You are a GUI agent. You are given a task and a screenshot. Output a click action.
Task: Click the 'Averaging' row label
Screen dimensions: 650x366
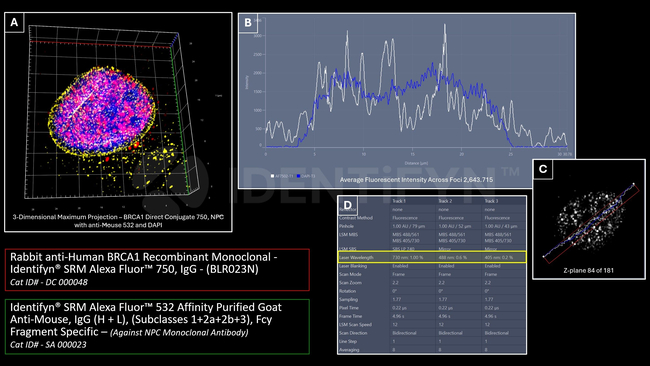349,350
